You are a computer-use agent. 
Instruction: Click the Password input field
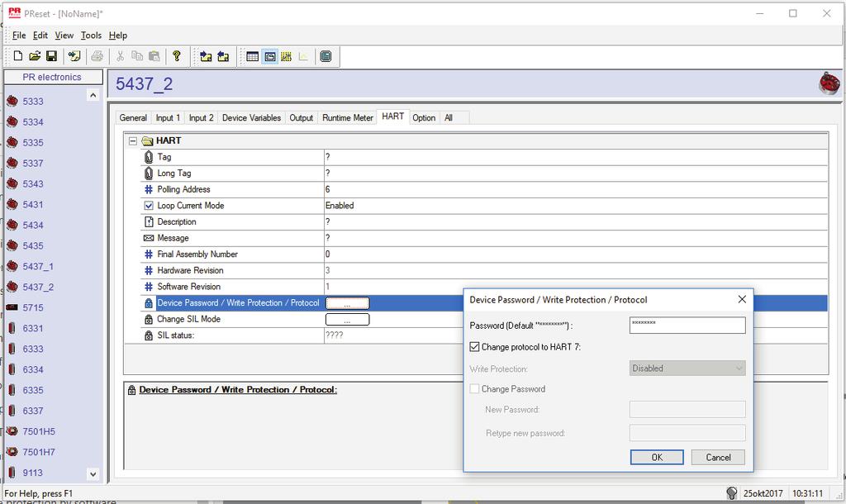(687, 325)
